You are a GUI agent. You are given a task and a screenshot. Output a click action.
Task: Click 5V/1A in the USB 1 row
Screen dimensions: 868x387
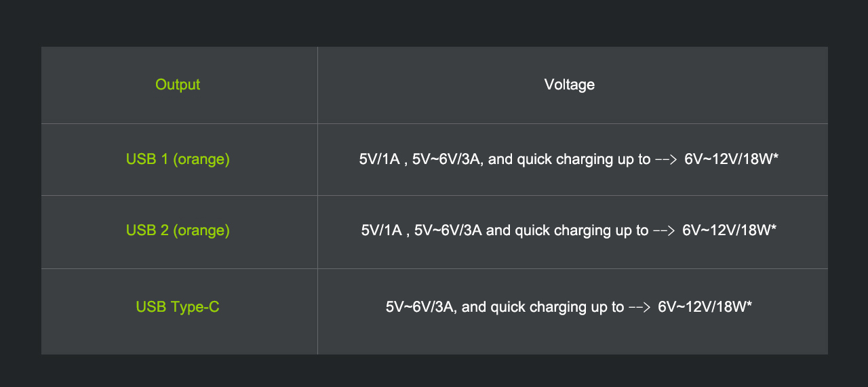point(381,160)
